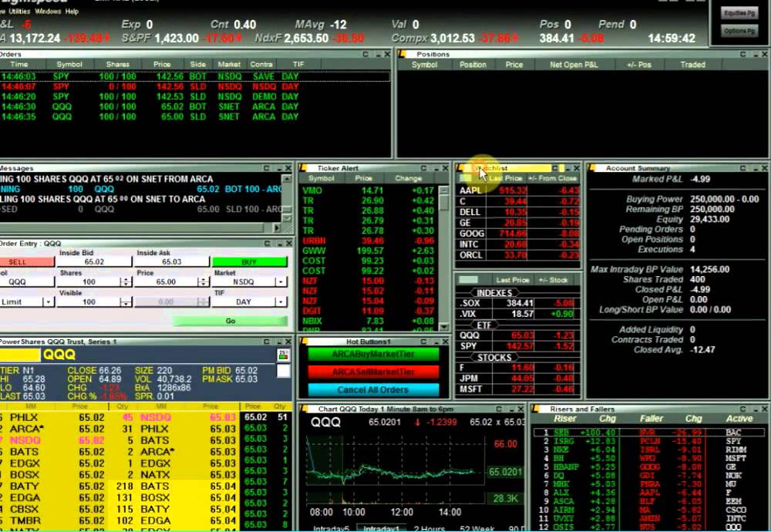Image resolution: width=771 pixels, height=532 pixels.
Task: Click the Equities Pg button
Action: (739, 13)
